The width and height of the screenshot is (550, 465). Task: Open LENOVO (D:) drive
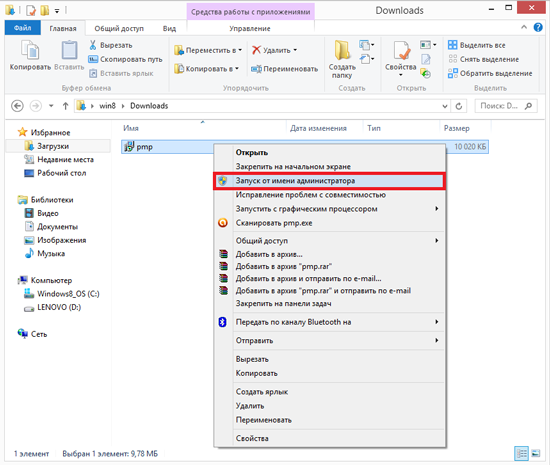[x=52, y=307]
